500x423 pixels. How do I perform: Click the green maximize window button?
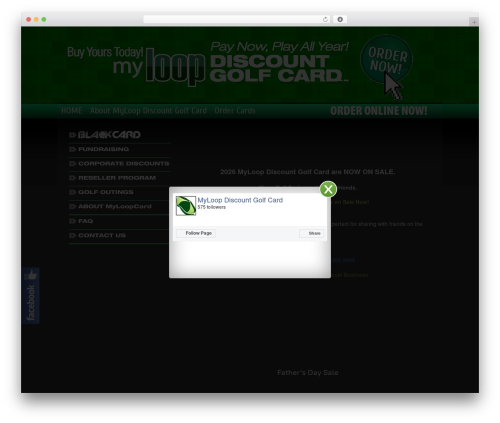point(44,19)
